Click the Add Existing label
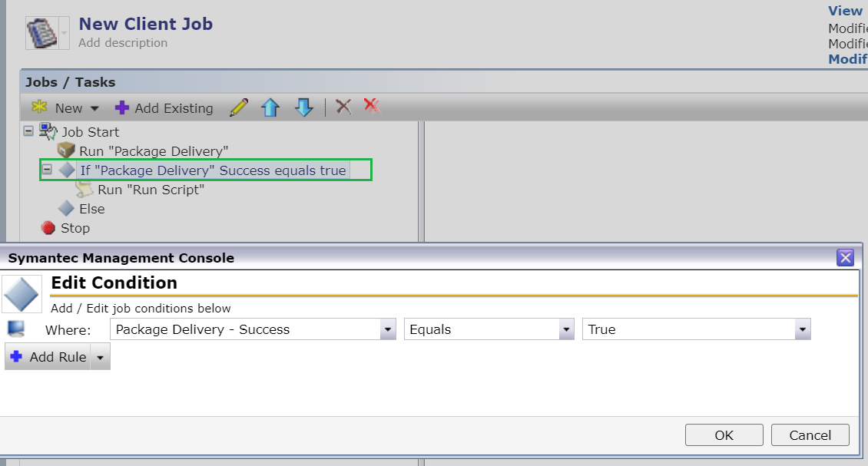868x466 pixels. (x=174, y=108)
